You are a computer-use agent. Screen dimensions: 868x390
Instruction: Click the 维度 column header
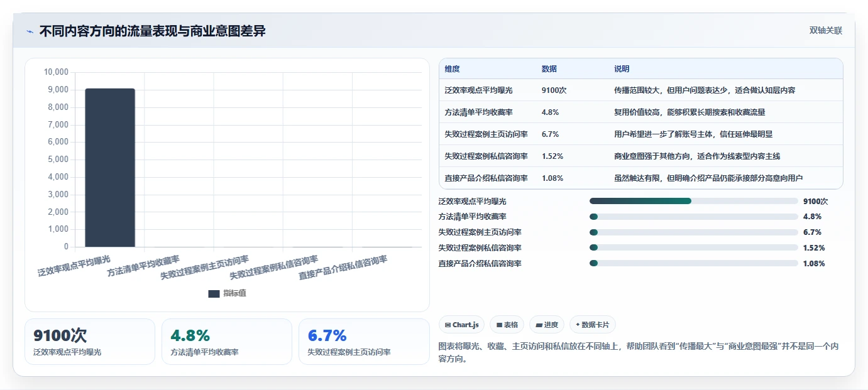point(452,69)
